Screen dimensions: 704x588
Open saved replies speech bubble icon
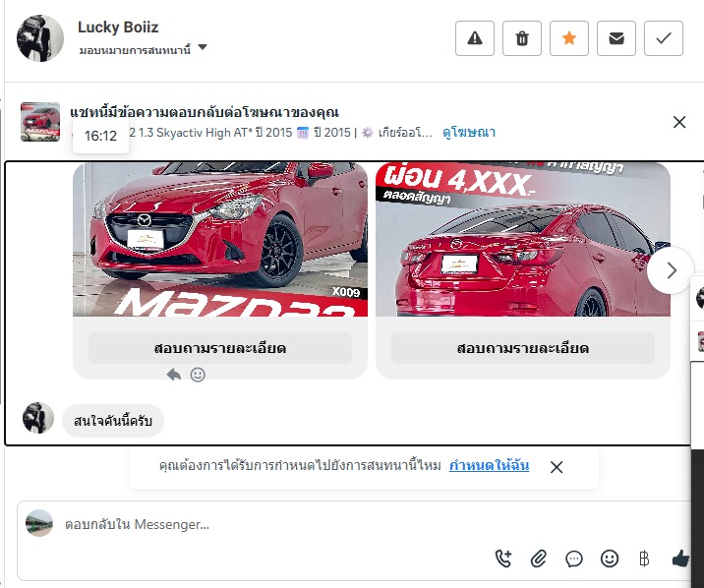coord(574,559)
